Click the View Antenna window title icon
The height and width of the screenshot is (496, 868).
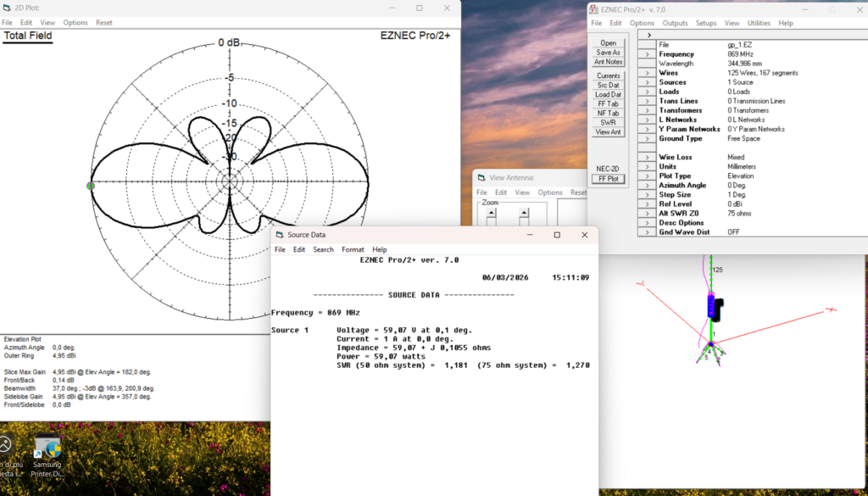coord(481,178)
